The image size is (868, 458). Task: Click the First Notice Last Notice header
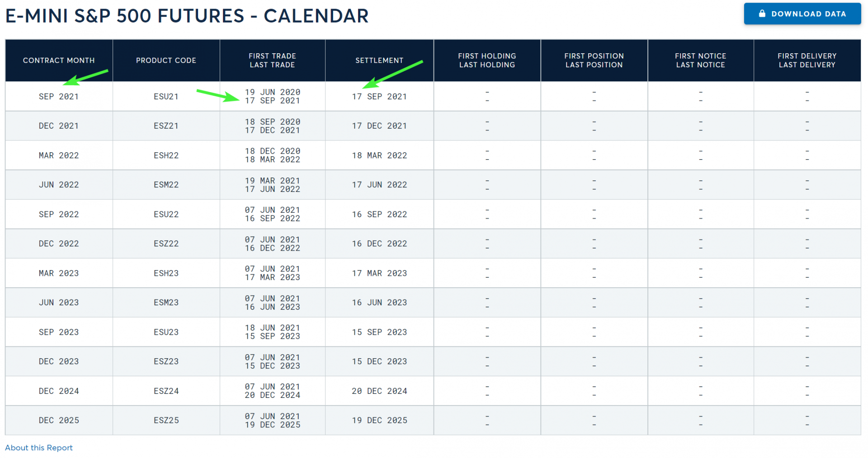(700, 61)
